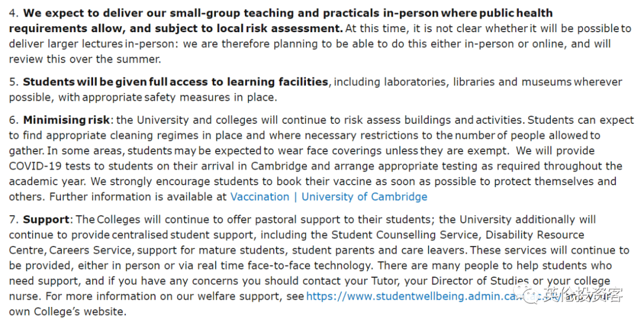Click the words 'Careers Service'
Image resolution: width=644 pixels, height=323 pixels.
pyautogui.click(x=91, y=250)
